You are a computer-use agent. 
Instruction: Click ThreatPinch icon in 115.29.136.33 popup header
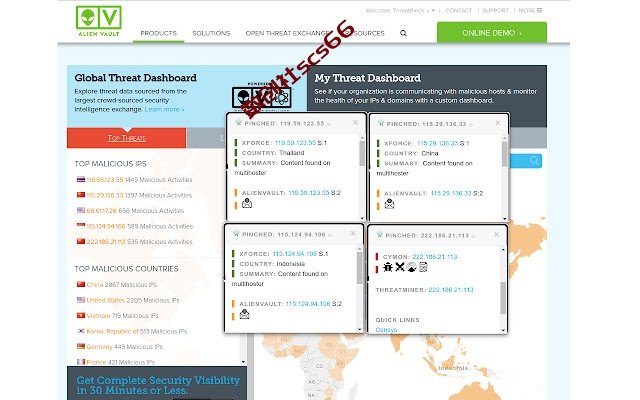381,123
